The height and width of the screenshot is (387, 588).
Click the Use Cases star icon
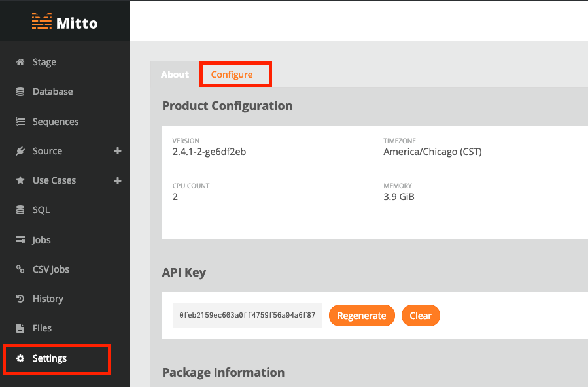click(x=20, y=180)
